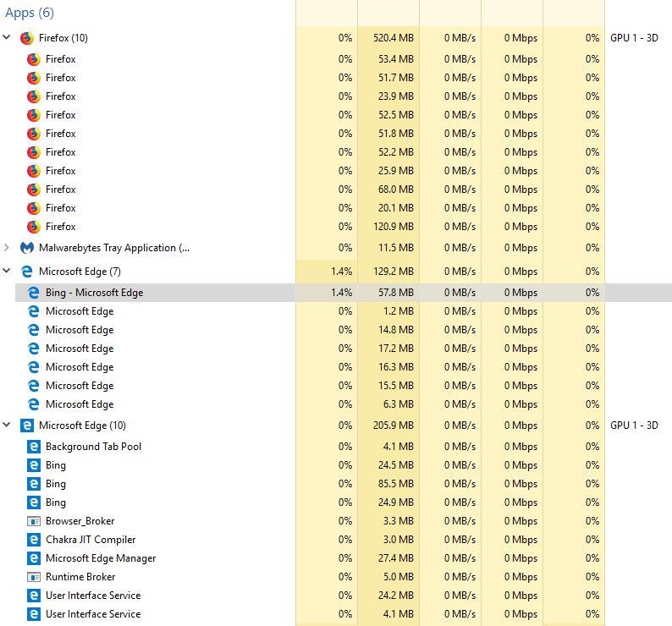Screen dimensions: 672x626
Task: Select the Background Tab Pool process
Action: (344, 447)
